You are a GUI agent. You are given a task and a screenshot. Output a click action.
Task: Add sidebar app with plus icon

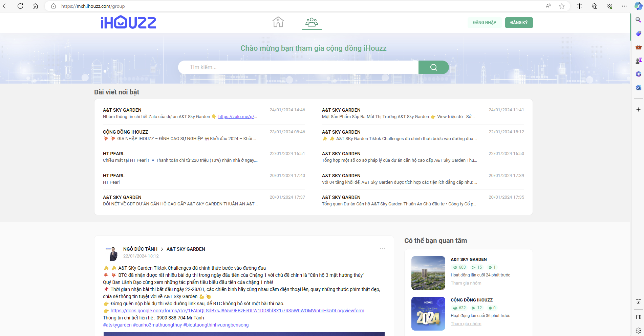tap(638, 109)
